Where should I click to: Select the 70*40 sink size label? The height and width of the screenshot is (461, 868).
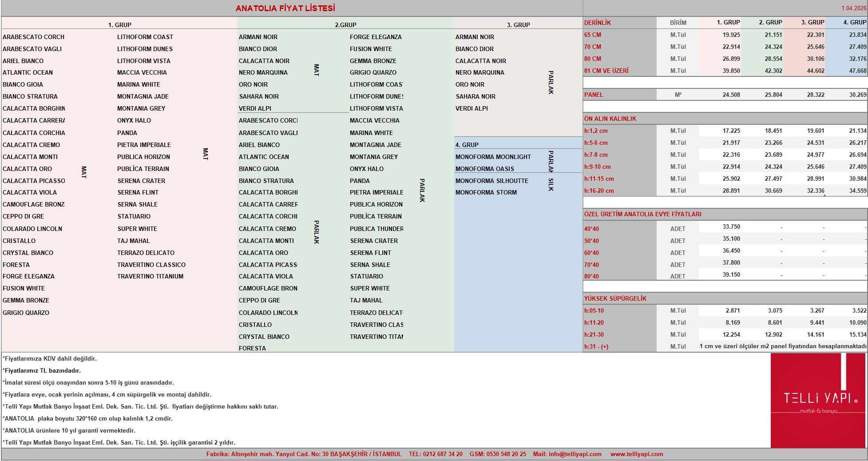coord(591,265)
